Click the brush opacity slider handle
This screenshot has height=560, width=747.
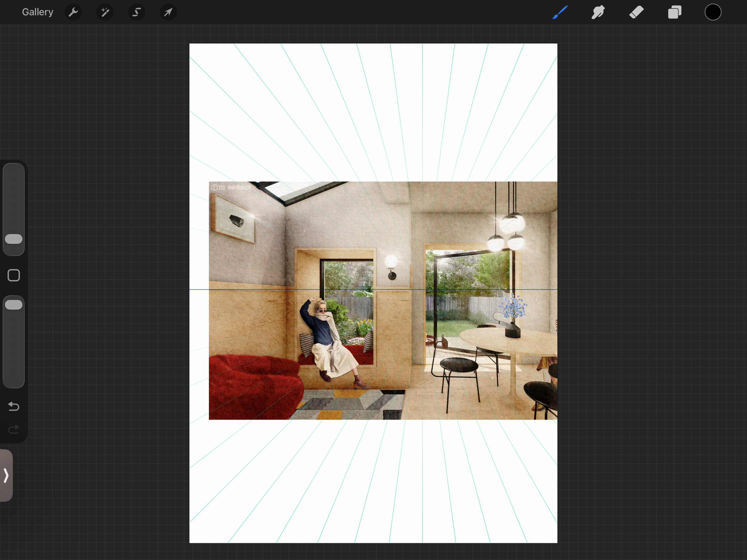tap(14, 305)
